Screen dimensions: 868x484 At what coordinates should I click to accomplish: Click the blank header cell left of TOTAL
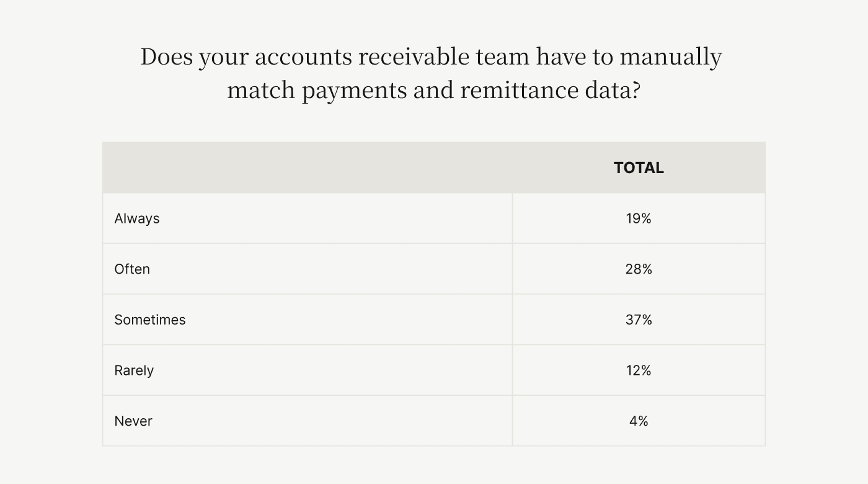coord(308,168)
